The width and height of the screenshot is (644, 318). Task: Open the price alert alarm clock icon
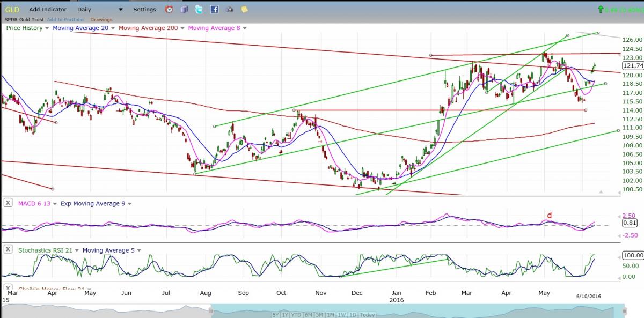(x=169, y=9)
